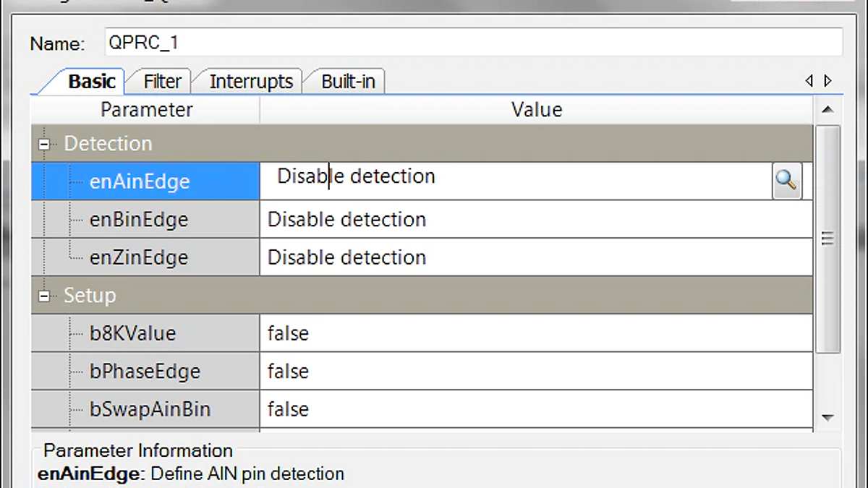Toggle the b8KValue false value
This screenshot has width=868, height=488.
[535, 334]
